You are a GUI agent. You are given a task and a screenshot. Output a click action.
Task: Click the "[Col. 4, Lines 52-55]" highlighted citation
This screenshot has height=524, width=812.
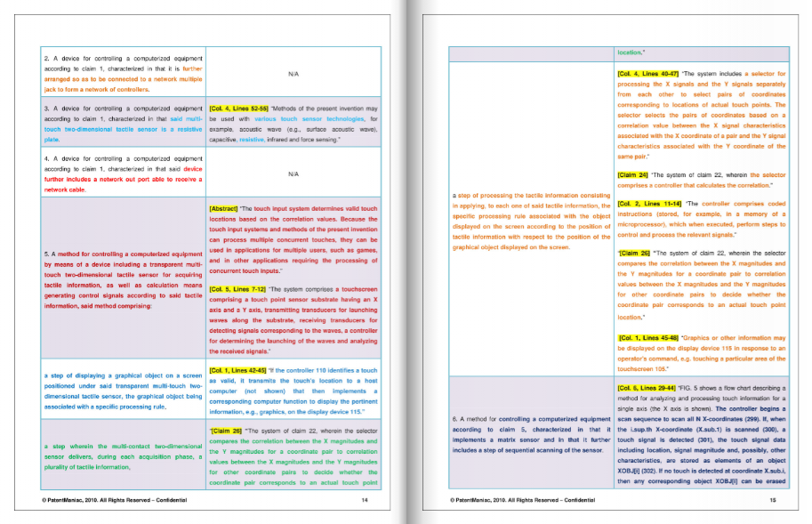[238, 109]
